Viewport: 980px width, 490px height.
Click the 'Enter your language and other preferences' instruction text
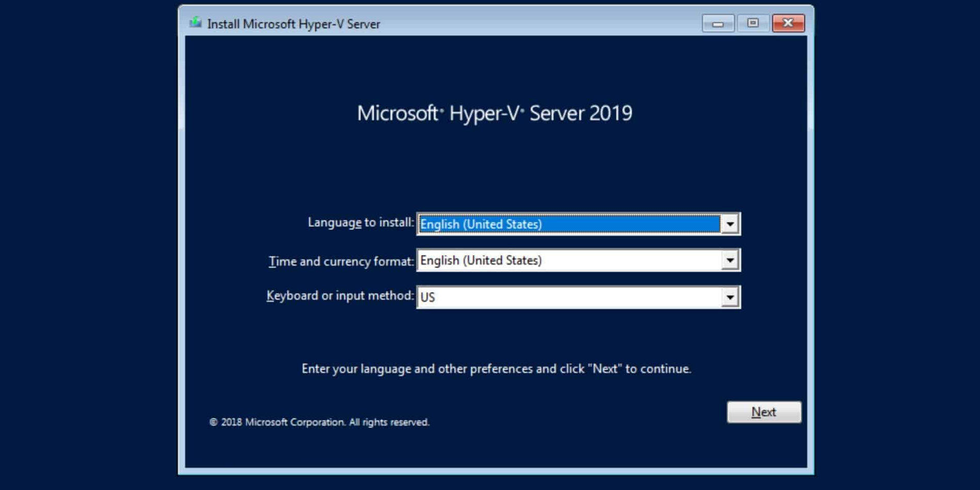tap(496, 369)
